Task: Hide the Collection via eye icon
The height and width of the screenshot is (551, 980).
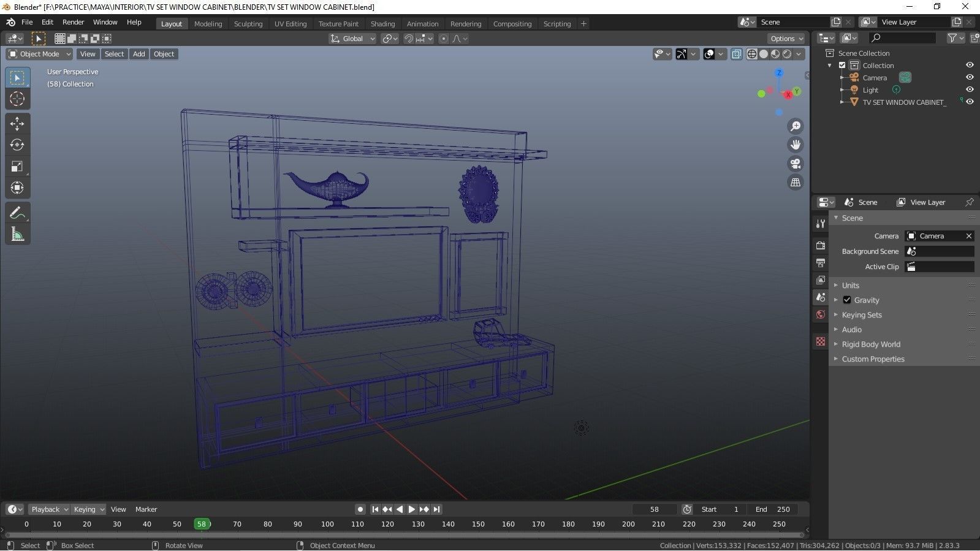Action: click(x=970, y=66)
